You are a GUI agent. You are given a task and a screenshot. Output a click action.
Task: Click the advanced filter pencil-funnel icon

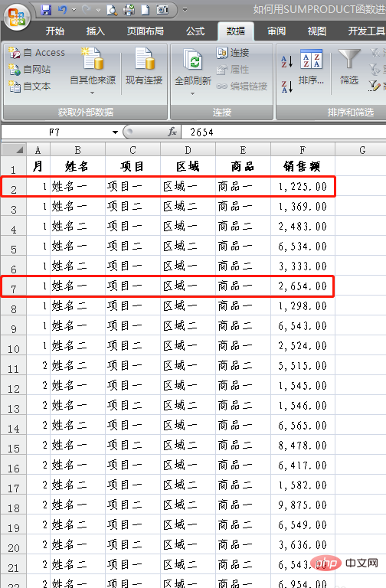(x=375, y=87)
